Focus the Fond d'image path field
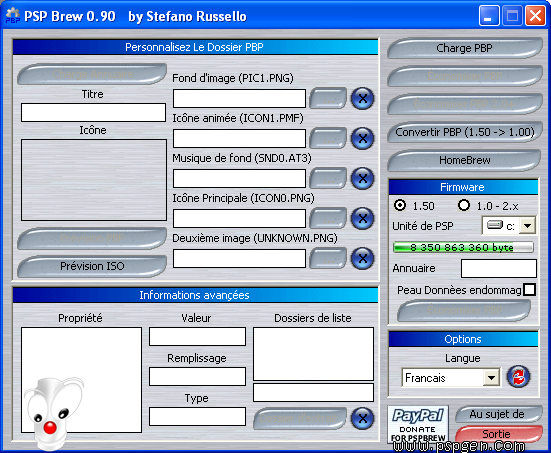 239,98
